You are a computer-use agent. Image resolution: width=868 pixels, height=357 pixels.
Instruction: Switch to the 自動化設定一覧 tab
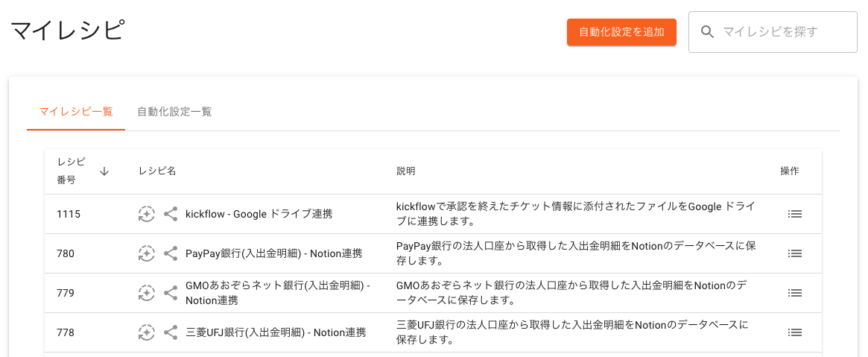coord(174,112)
